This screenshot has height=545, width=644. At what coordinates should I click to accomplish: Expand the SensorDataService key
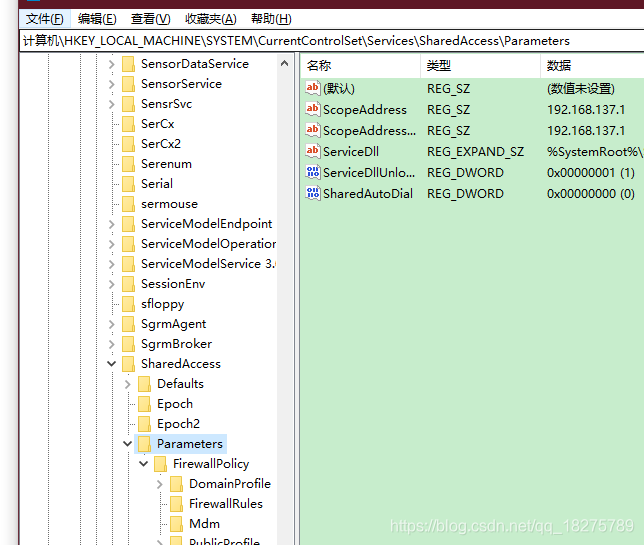coord(111,64)
